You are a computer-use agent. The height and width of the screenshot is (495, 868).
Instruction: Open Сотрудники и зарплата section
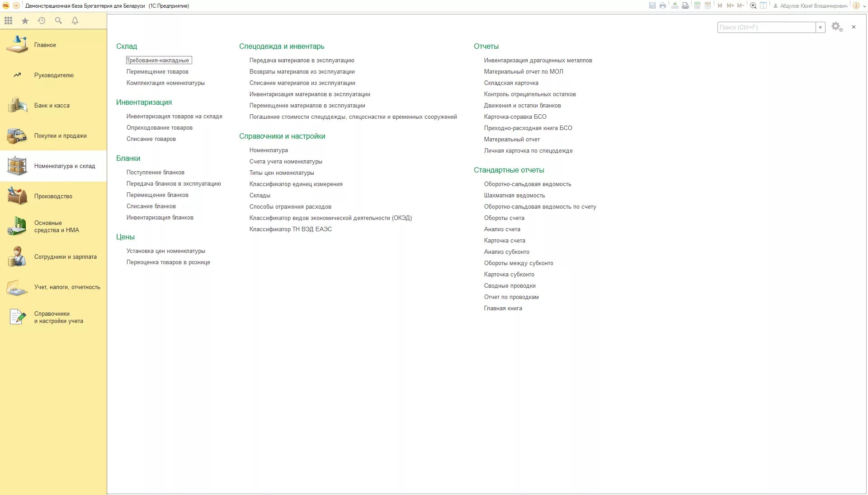[66, 257]
